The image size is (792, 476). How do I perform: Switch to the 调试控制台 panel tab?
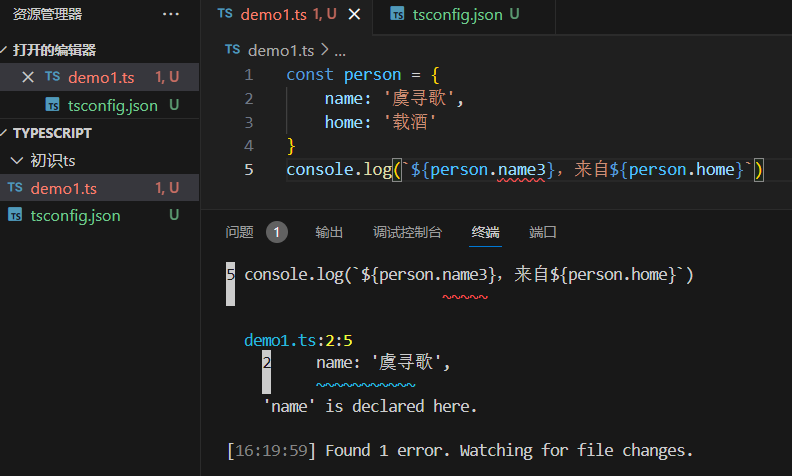coord(407,232)
